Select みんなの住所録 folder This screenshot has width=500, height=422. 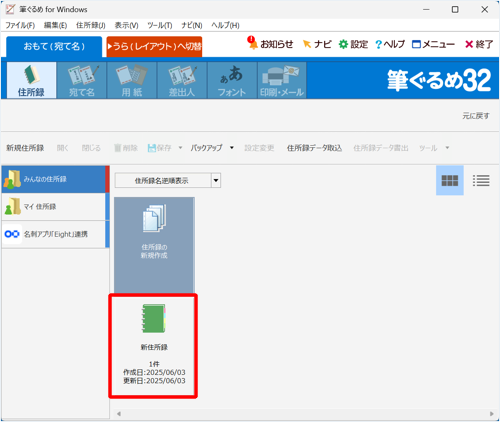click(x=54, y=179)
